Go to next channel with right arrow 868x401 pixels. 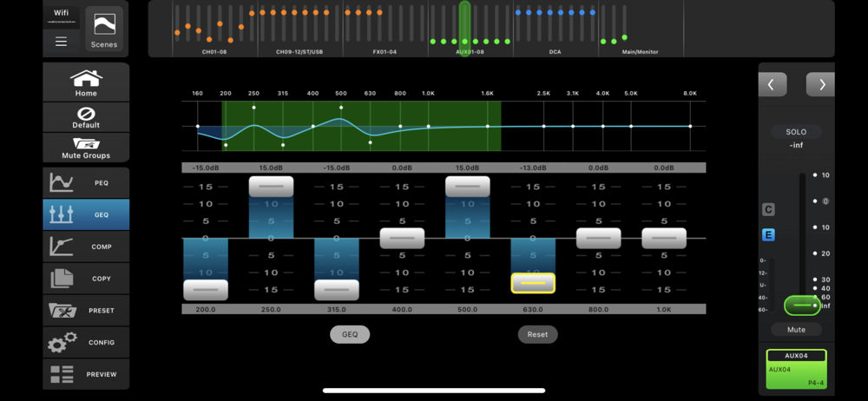[x=820, y=85]
